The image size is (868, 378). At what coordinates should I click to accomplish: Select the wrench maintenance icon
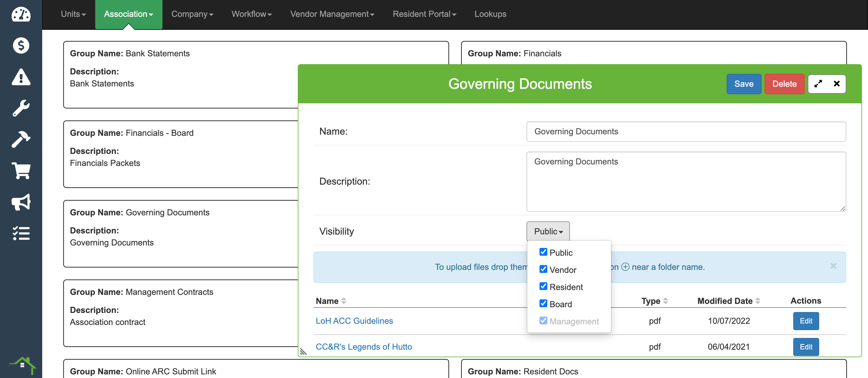21,108
